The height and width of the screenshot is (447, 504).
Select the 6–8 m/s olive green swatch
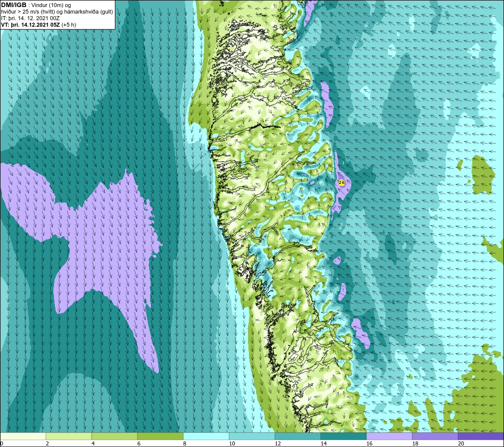[160, 436]
